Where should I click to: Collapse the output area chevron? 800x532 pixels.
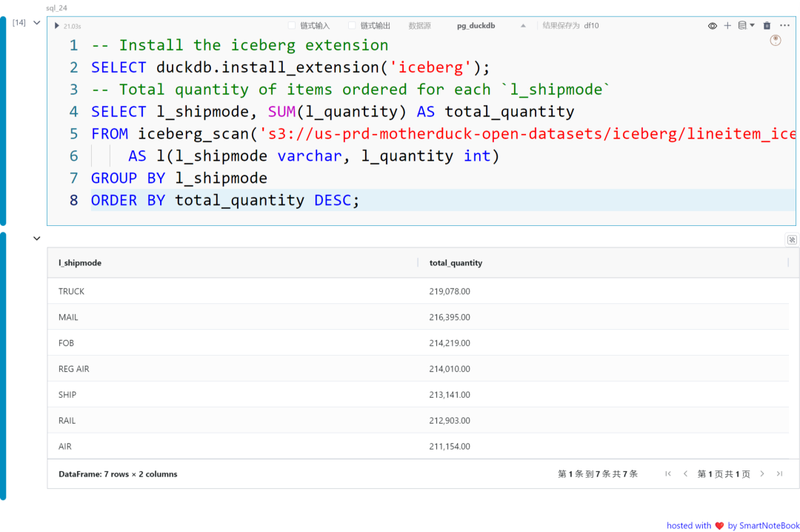[37, 239]
